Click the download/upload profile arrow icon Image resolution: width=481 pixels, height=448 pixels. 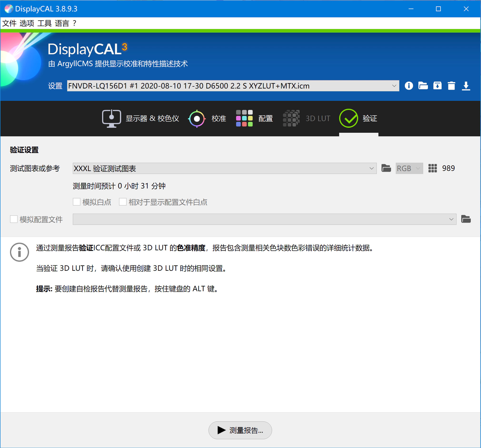click(466, 86)
